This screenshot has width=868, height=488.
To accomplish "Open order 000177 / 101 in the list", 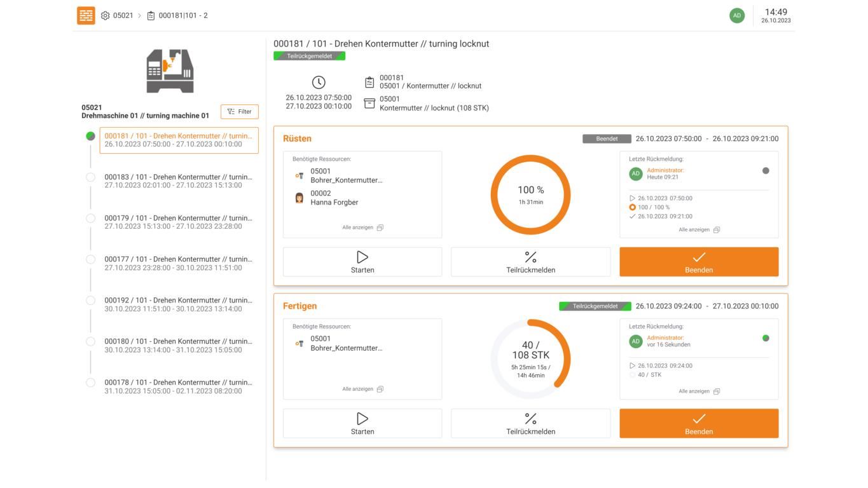I will (179, 263).
